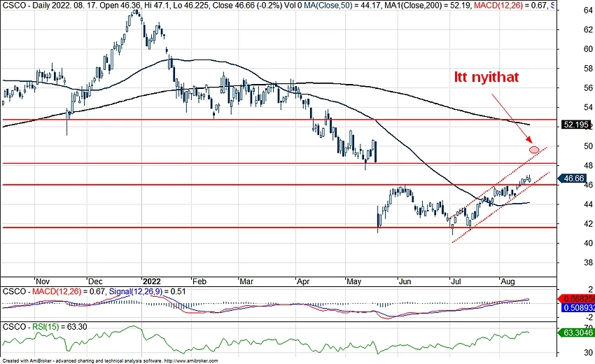Open the http://www.amibroker.com footer link
The width and height of the screenshot is (595, 364).
191,361
